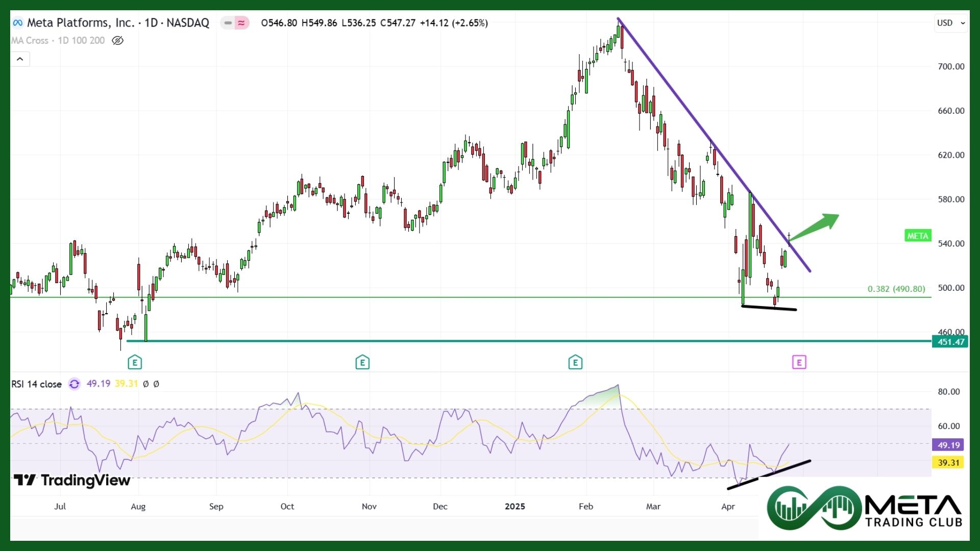Viewport: 980px width, 551px height.
Task: Toggle visibility eye of MA Cross indicator
Action: coord(117,40)
